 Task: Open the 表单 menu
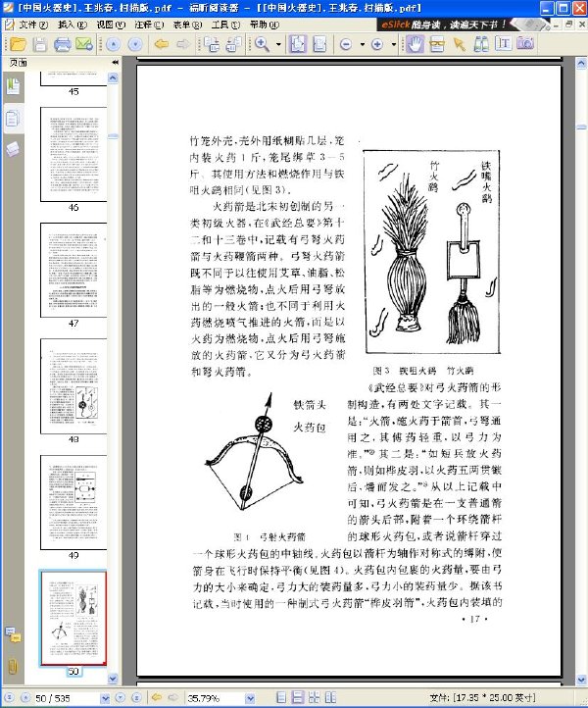tap(188, 25)
